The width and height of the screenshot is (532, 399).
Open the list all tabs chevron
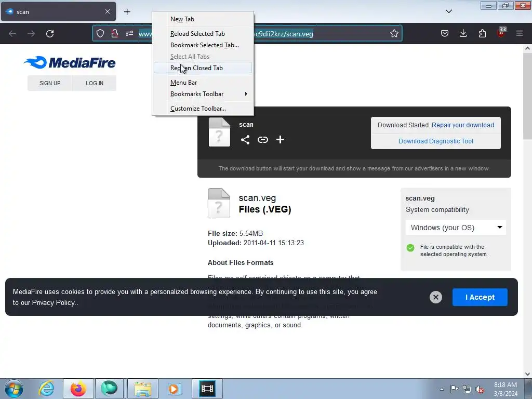(x=448, y=11)
